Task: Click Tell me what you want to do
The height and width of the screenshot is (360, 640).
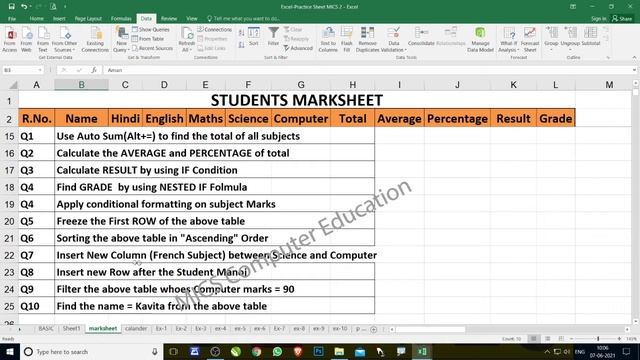Action: 243,18
